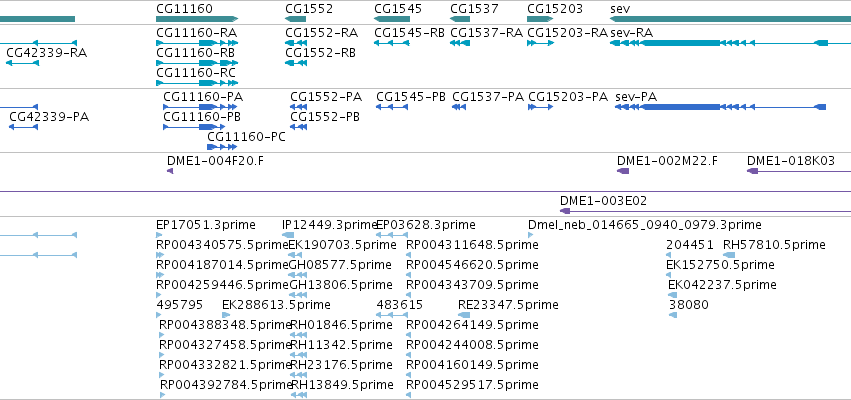Select the CG11160-PB protein label
Image resolution: width=851 pixels, height=400 pixels.
tap(202, 117)
